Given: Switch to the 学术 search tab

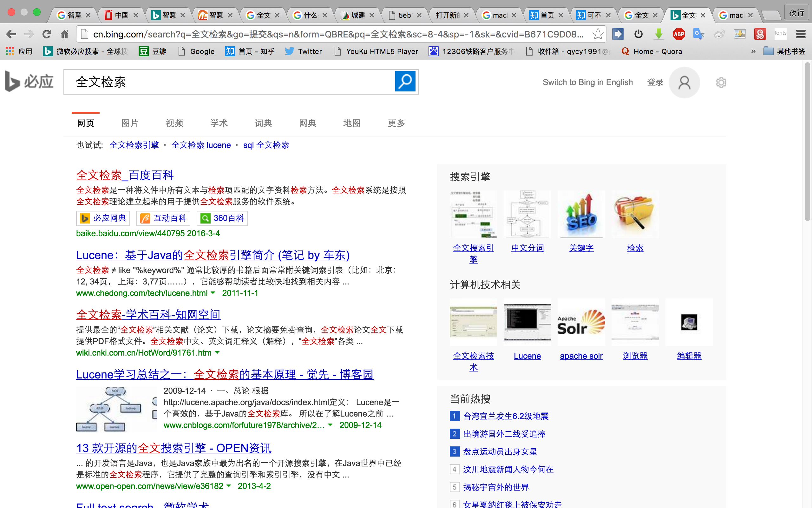Looking at the screenshot, I should [219, 123].
